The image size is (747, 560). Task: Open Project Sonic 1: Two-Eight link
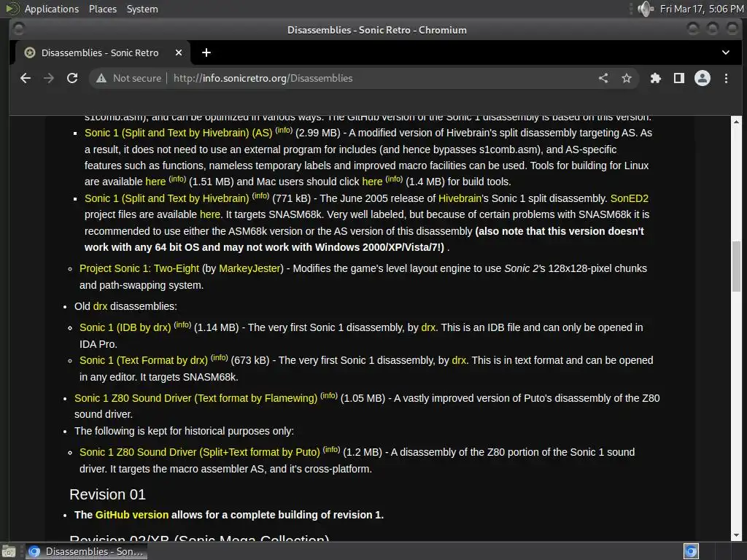point(139,268)
